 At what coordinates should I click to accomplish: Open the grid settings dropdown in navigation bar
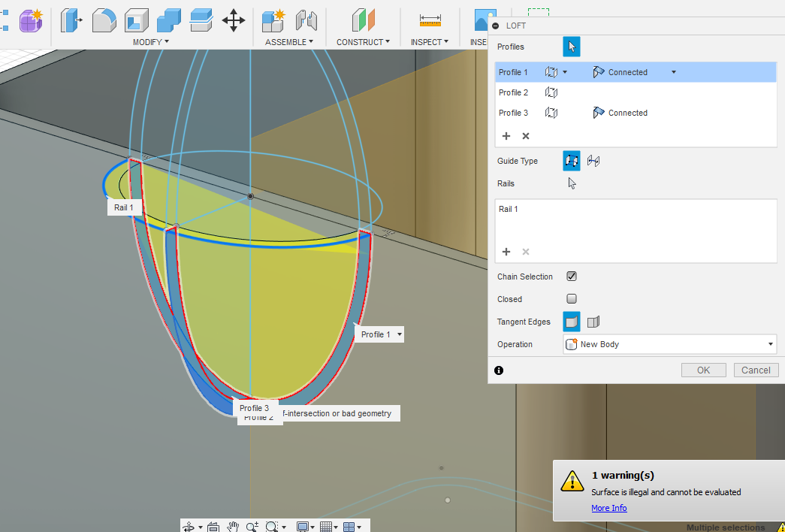point(336,526)
